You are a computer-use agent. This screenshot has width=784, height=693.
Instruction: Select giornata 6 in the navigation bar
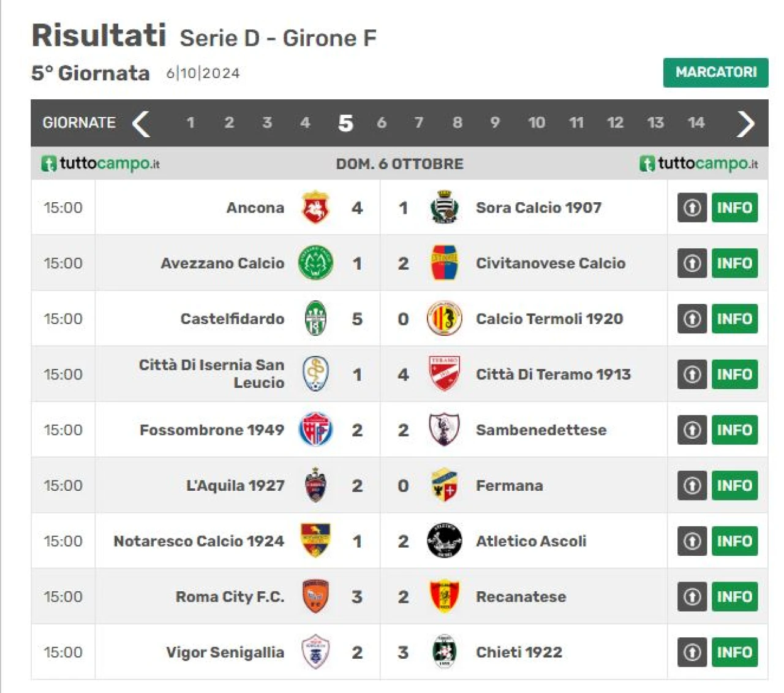click(382, 123)
